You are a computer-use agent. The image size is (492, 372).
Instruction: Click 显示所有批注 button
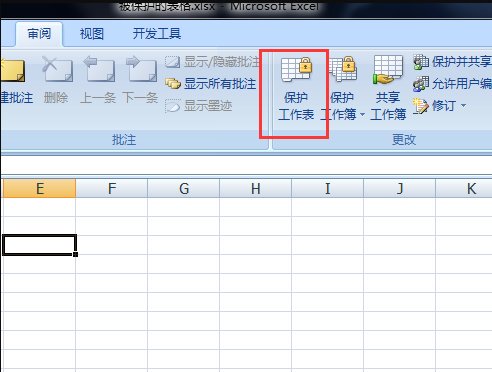click(211, 84)
